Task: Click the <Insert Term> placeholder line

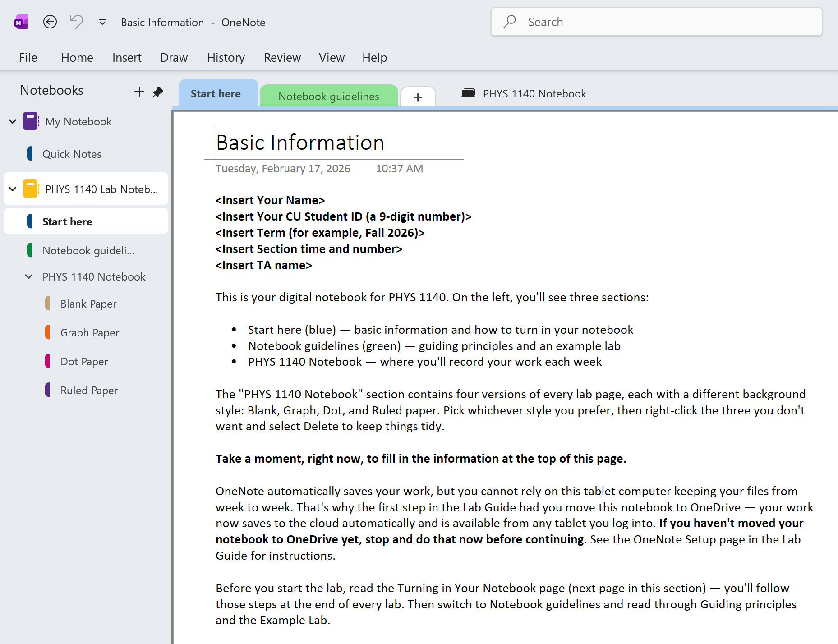Action: (x=320, y=233)
